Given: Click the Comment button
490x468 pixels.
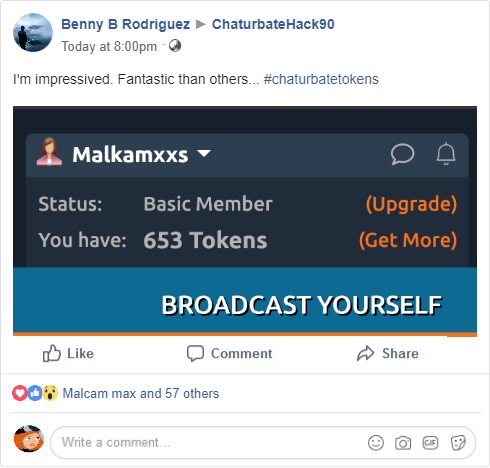Looking at the screenshot, I should (x=230, y=353).
